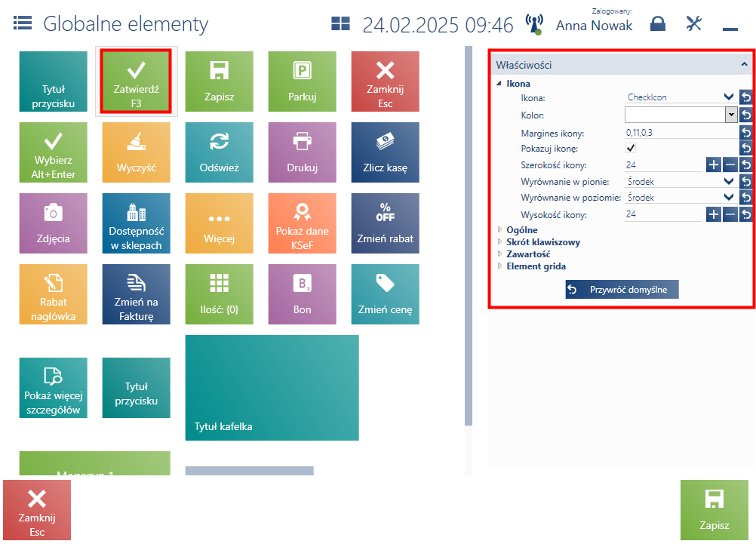Reset the Margines ikony value

745,132
